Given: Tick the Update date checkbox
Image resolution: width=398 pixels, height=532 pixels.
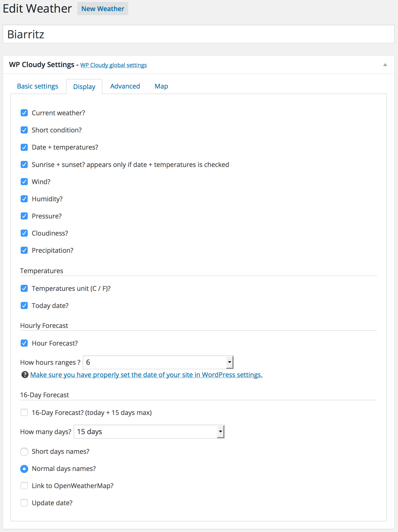Looking at the screenshot, I should tap(24, 503).
